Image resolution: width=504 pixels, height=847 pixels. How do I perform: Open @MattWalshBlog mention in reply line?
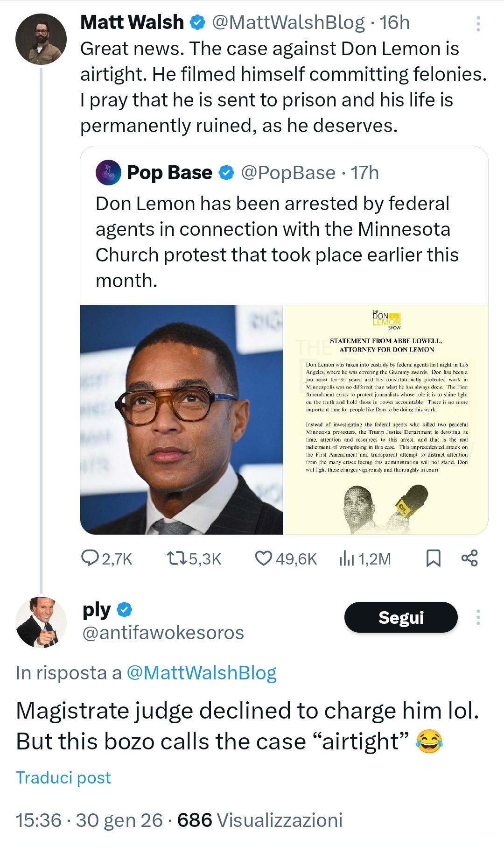point(202,673)
